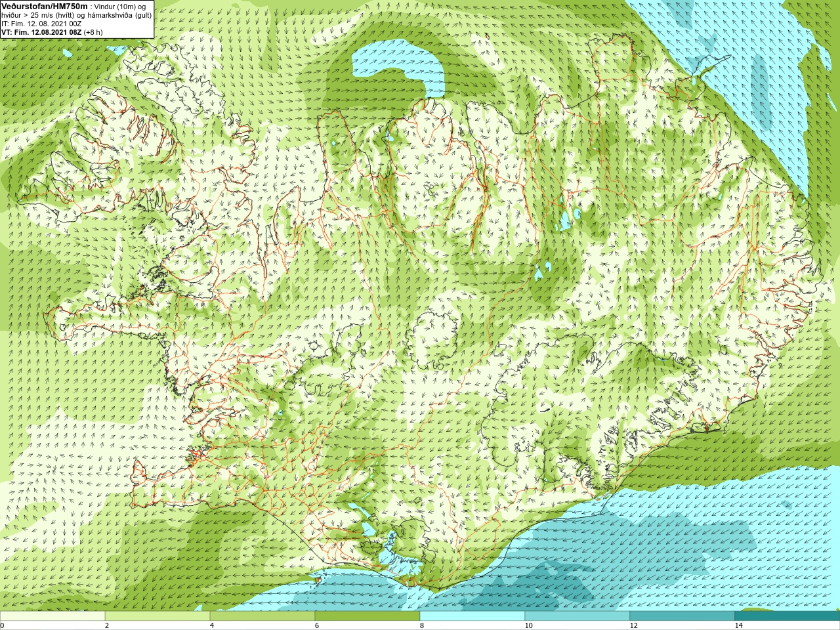The height and width of the screenshot is (630, 840).
Task: Select the turquoise 10–12 m/s scale swatch
Action: 577,616
